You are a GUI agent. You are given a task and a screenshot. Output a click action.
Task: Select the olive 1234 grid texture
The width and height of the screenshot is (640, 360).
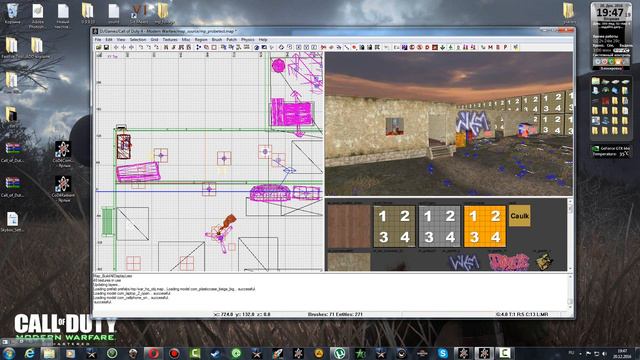394,226
